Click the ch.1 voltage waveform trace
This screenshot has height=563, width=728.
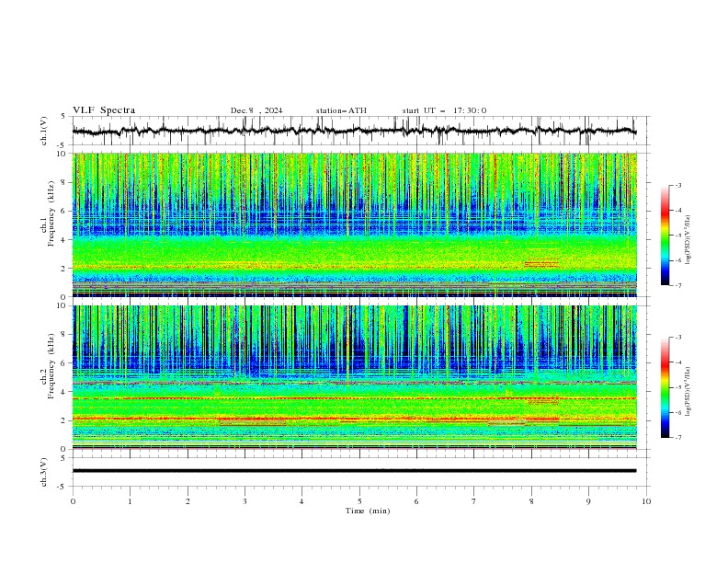[354, 131]
